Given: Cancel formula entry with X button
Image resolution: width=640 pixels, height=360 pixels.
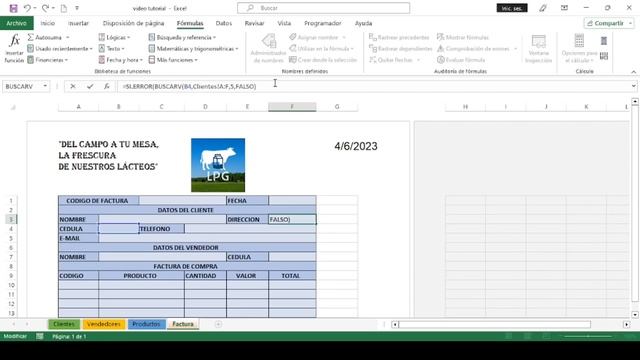Looking at the screenshot, I should click(x=73, y=86).
